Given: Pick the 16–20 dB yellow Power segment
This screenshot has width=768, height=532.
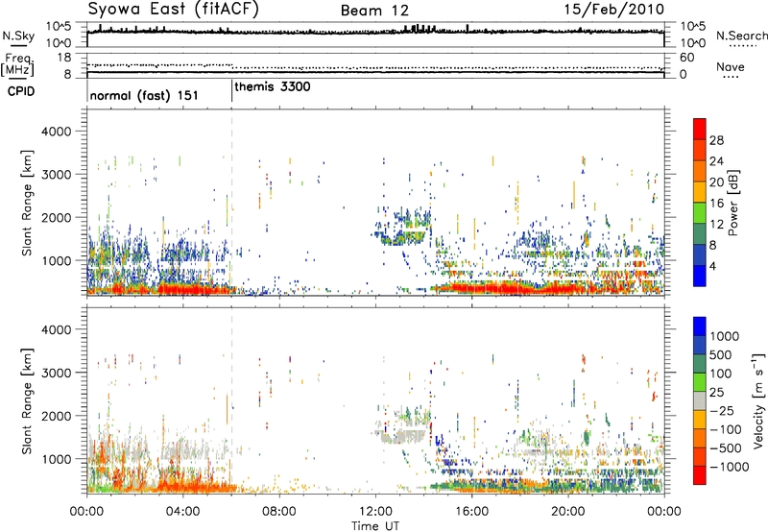Looking at the screenshot, I should tap(700, 192).
